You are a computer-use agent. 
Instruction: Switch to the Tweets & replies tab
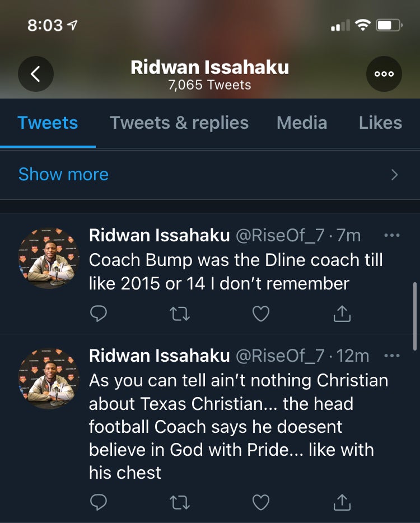pos(179,123)
